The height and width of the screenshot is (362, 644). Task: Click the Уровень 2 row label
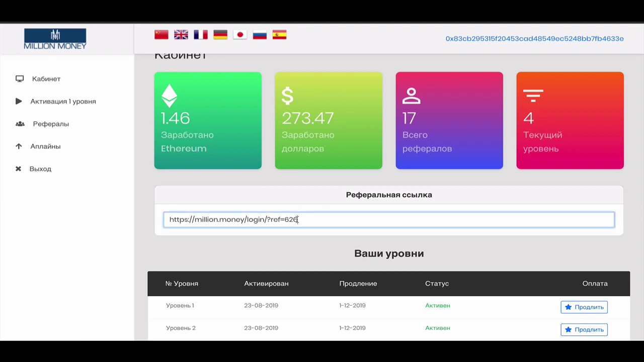[181, 328]
